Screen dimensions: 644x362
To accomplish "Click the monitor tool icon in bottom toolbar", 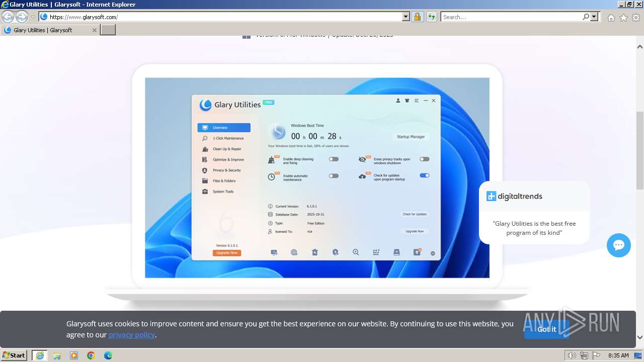I will 274,252.
